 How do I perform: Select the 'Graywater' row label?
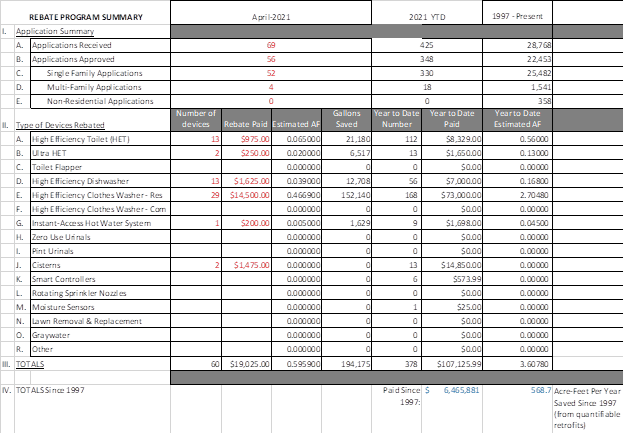tap(51, 335)
